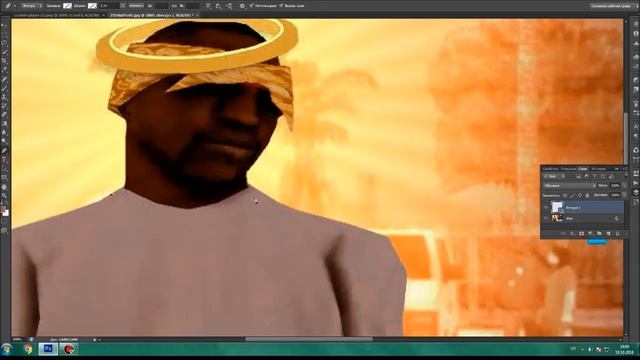
Task: Toggle lock transparent pixels in Layers panel
Action: click(564, 196)
